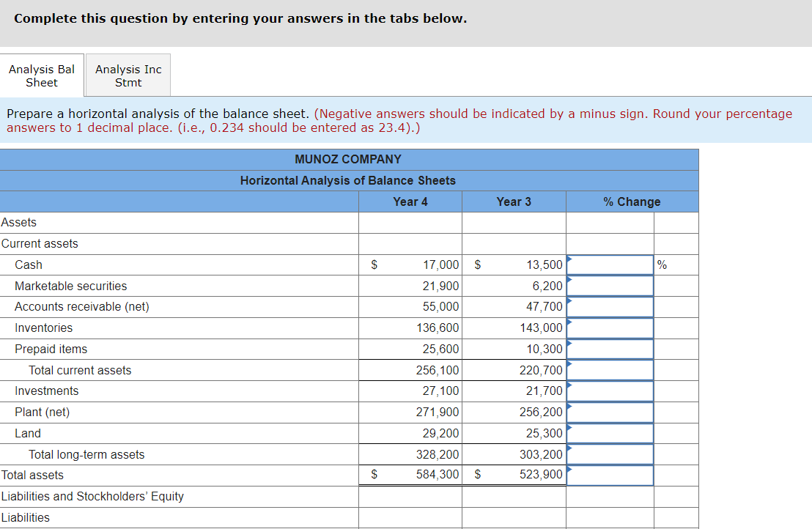
Task: Select the Analysis Bal Sheet tab
Action: click(x=42, y=75)
